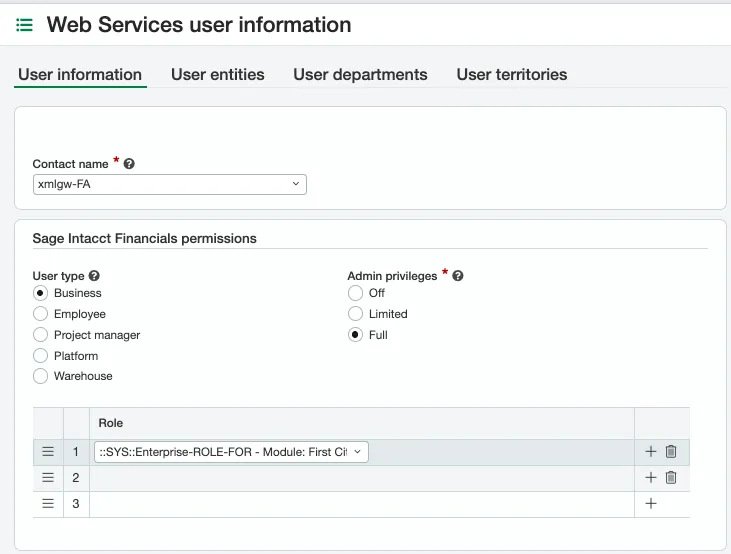Click row number 2 in roles table
Screen dimensions: 731x554
(76, 478)
